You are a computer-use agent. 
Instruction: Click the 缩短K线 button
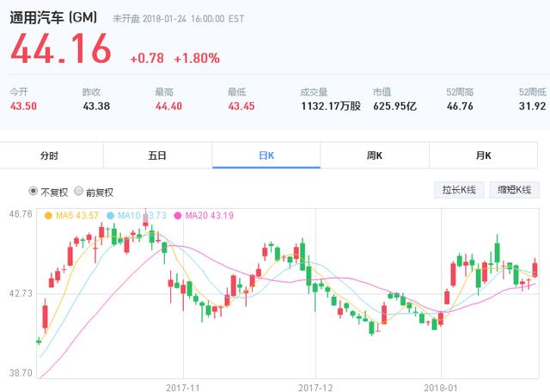[x=514, y=190]
